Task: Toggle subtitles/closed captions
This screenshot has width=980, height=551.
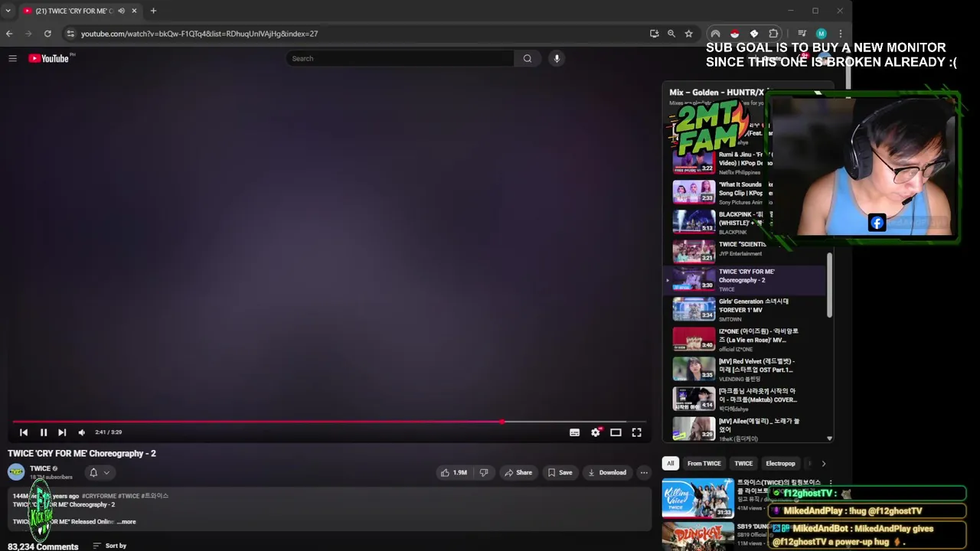Action: coord(574,432)
